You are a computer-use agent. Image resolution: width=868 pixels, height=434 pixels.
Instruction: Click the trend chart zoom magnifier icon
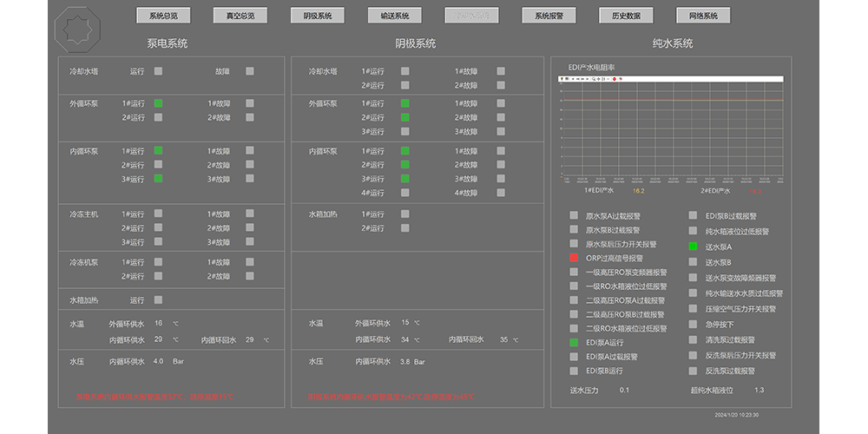pos(594,79)
